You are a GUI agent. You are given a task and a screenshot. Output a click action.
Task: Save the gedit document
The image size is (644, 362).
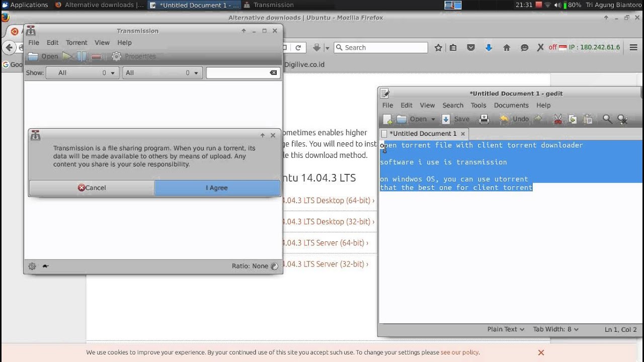pyautogui.click(x=456, y=119)
